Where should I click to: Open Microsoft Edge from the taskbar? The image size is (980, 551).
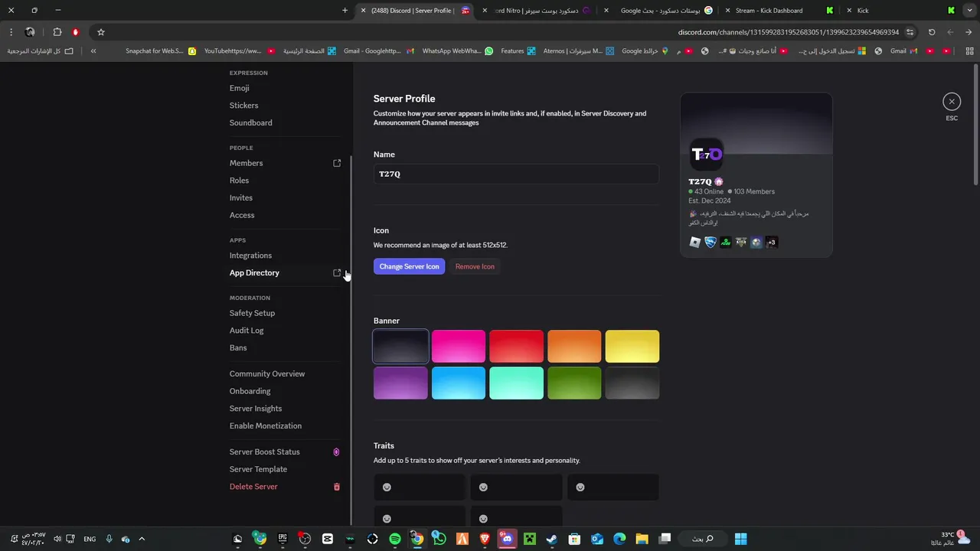point(619,539)
